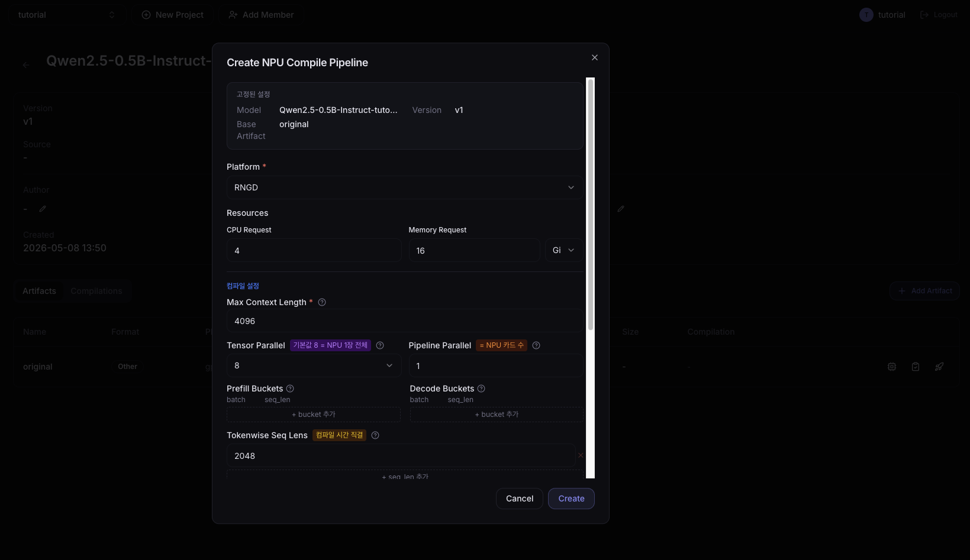Click the 컴파일 설정 section label
The width and height of the screenshot is (970, 560).
coord(243,286)
